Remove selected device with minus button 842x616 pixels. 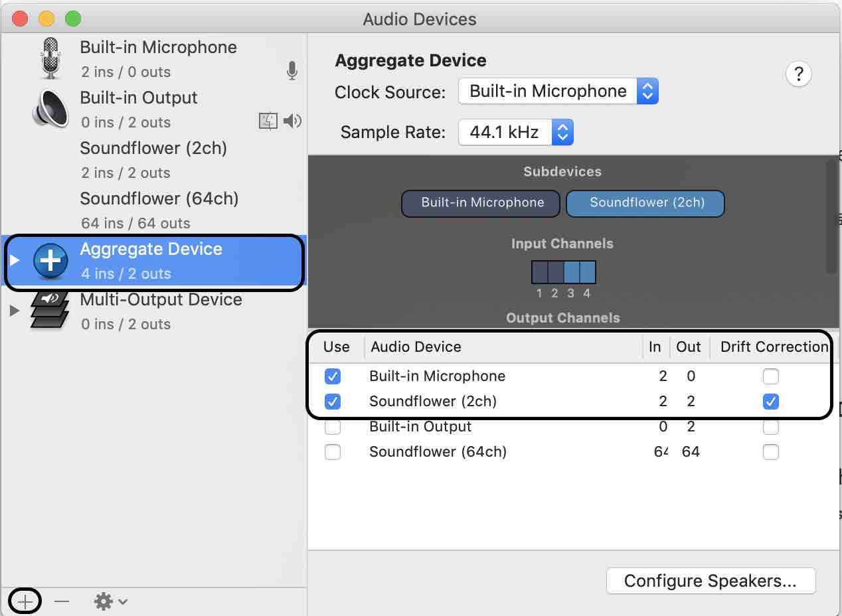click(62, 601)
